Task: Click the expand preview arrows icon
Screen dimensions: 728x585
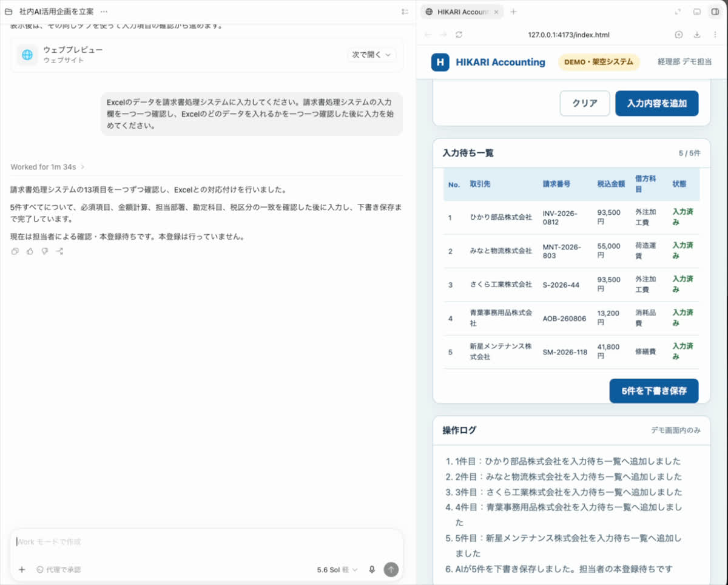Action: tap(678, 12)
